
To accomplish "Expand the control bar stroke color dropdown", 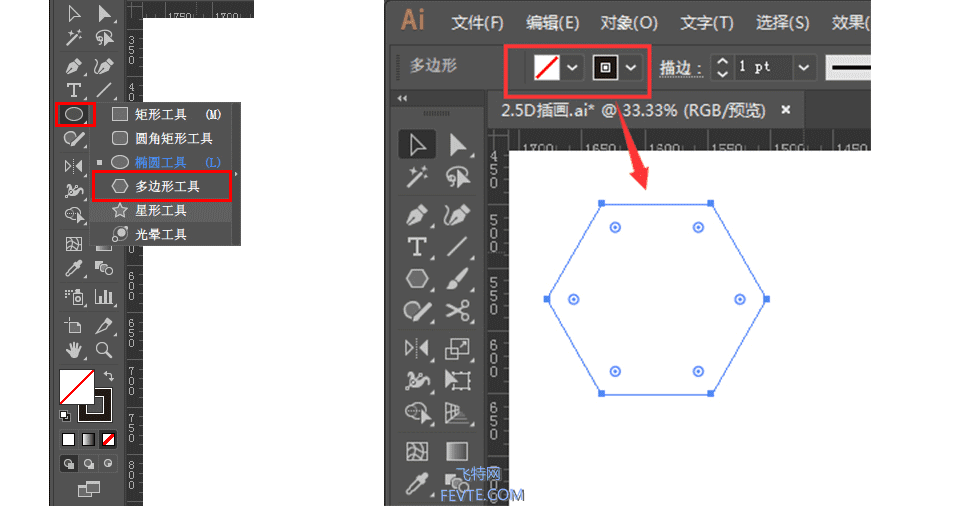I will click(631, 67).
